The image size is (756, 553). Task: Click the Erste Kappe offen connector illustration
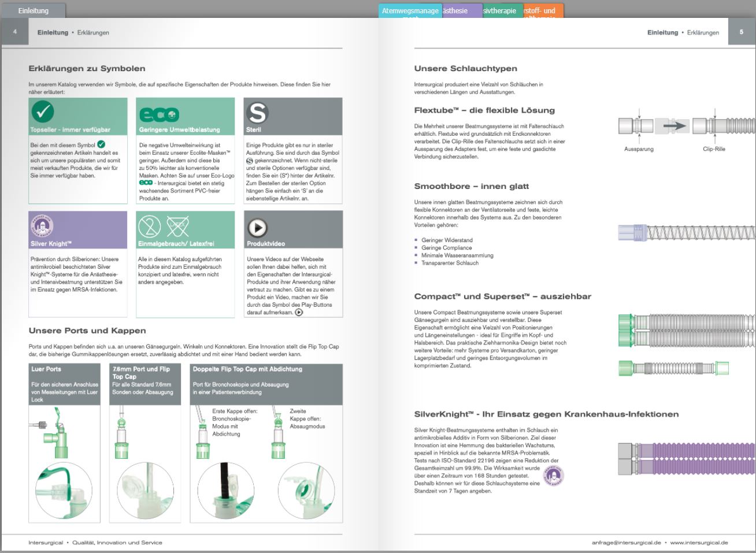tap(202, 432)
